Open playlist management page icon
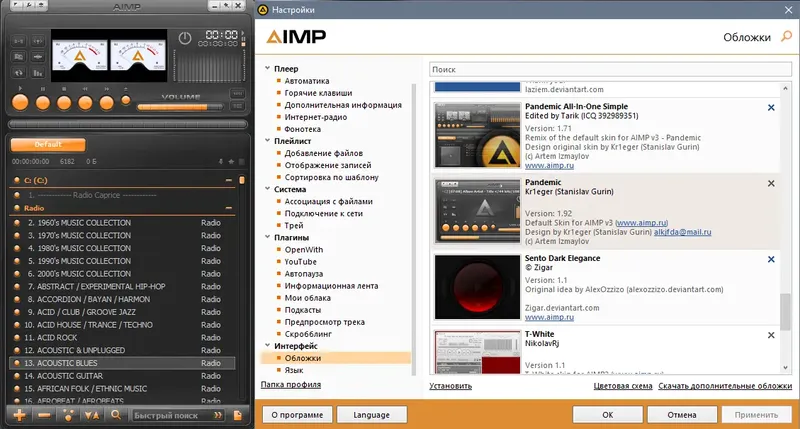This screenshot has width=800, height=429. tap(238, 415)
